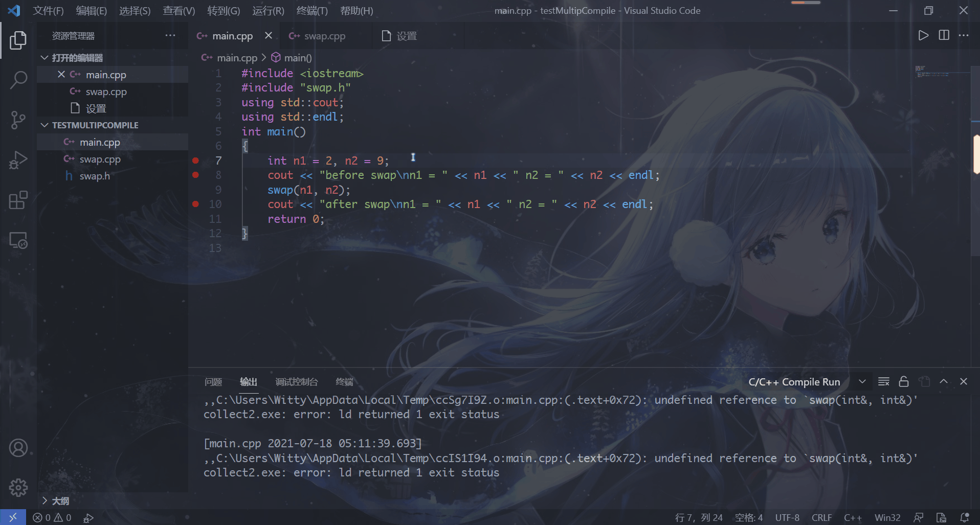Open the C/C++ Compile Run output dropdown
Image resolution: width=980 pixels, height=525 pixels.
(807, 382)
